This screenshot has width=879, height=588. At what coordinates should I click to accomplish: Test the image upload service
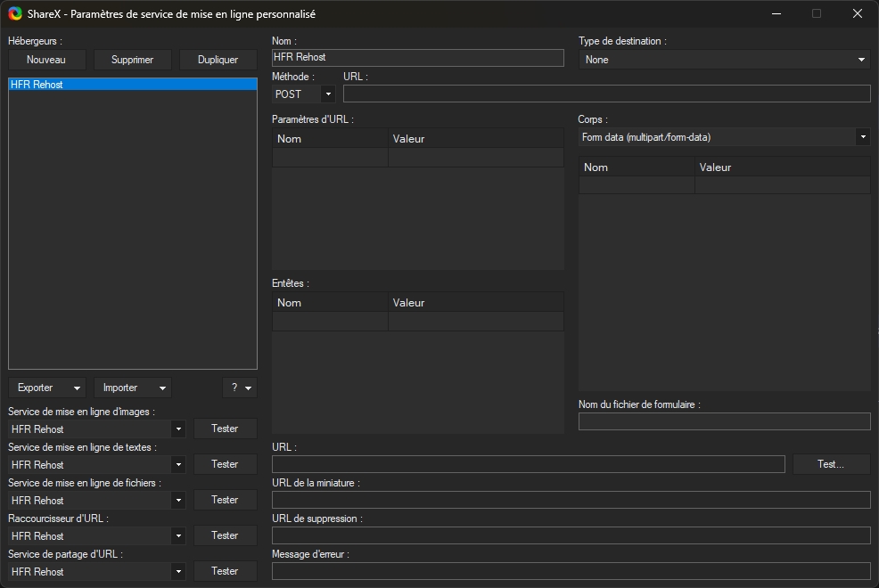tap(225, 429)
